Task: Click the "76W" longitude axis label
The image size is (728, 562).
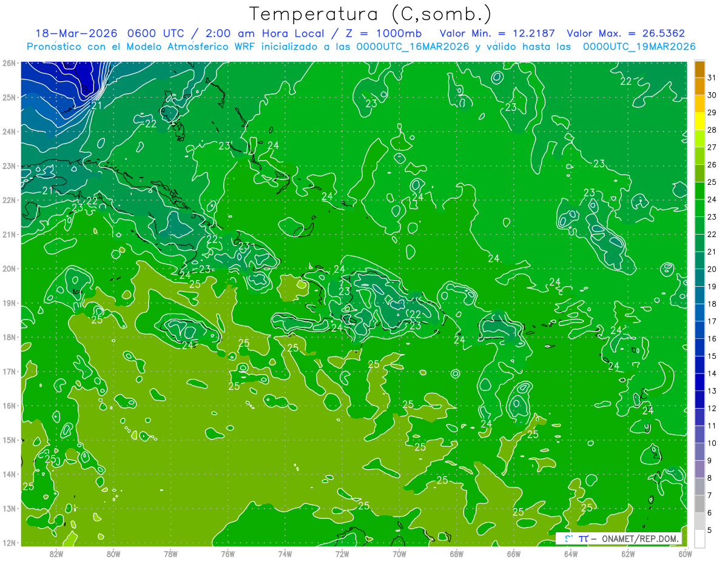Action: [227, 553]
